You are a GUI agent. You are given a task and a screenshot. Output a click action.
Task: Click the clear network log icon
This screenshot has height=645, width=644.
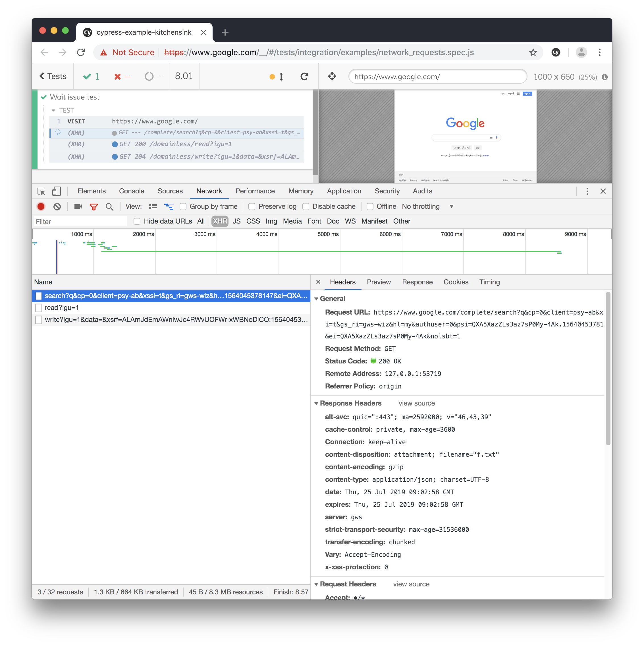(x=57, y=207)
